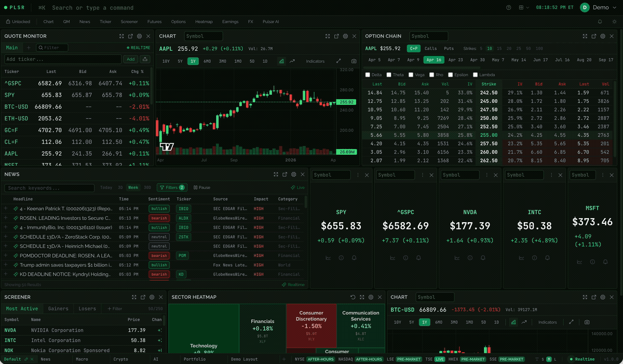Select the May 14 expiration
The height and width of the screenshot is (364, 623).
(519, 60)
